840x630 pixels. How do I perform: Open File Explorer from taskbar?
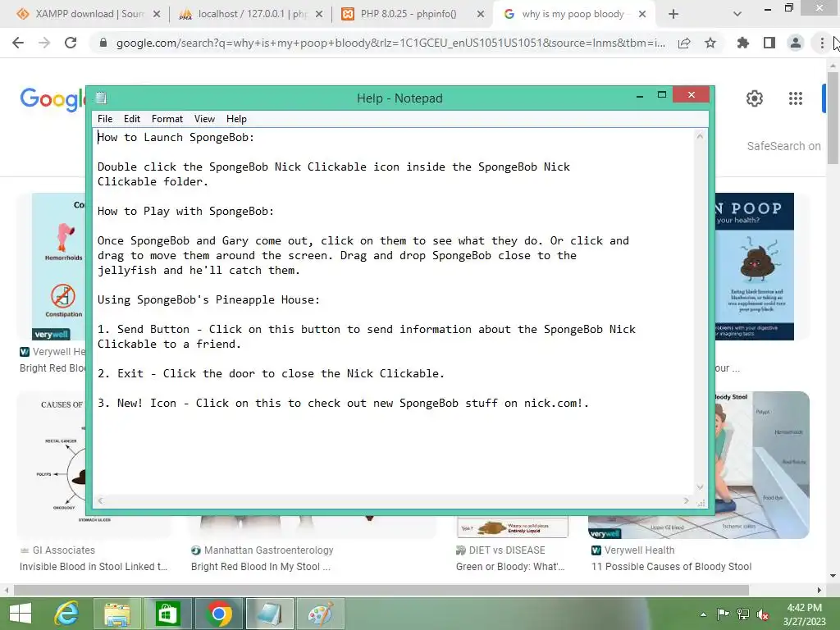[x=117, y=614]
